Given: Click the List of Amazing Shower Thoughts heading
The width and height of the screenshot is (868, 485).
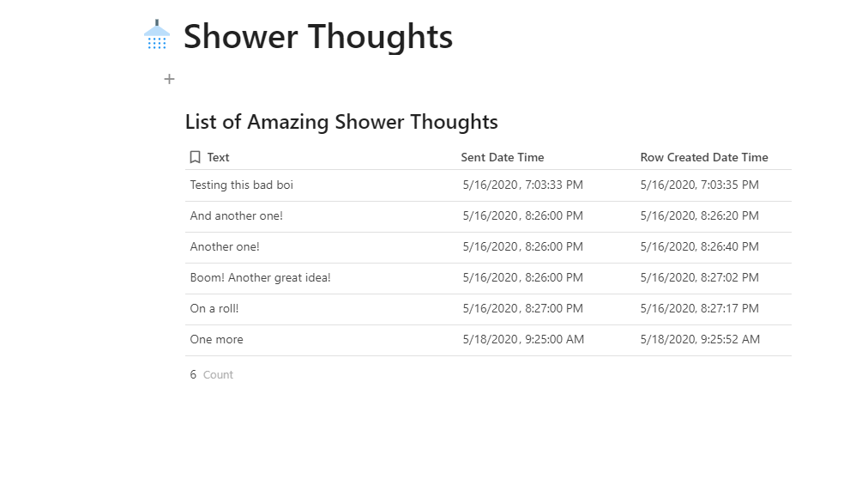Looking at the screenshot, I should click(341, 122).
